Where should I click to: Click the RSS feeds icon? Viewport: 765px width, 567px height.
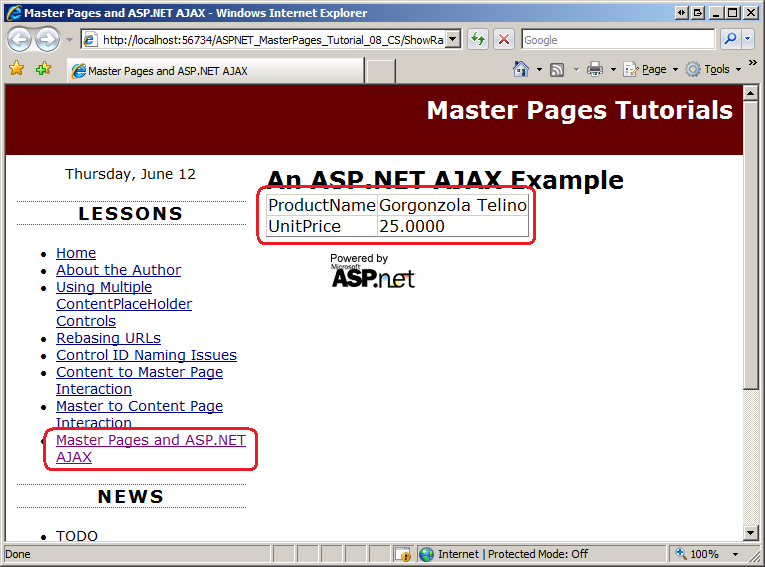(x=557, y=70)
